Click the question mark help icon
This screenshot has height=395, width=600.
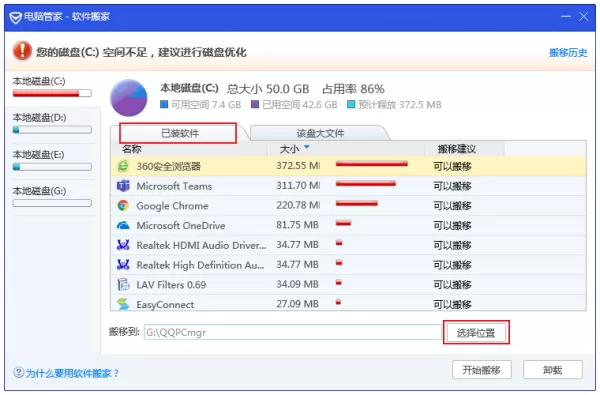[x=18, y=372]
